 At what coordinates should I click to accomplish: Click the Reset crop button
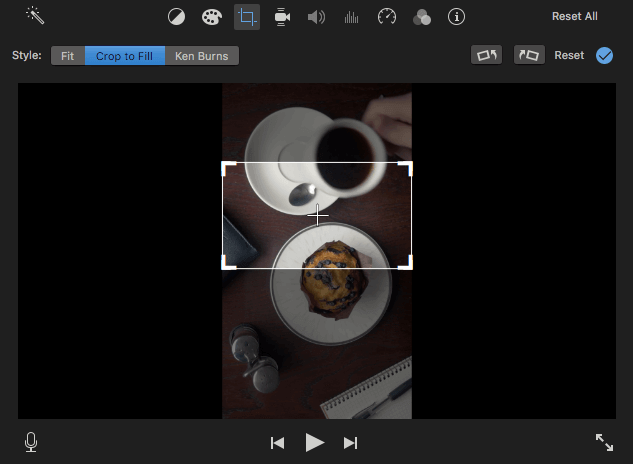[569, 55]
